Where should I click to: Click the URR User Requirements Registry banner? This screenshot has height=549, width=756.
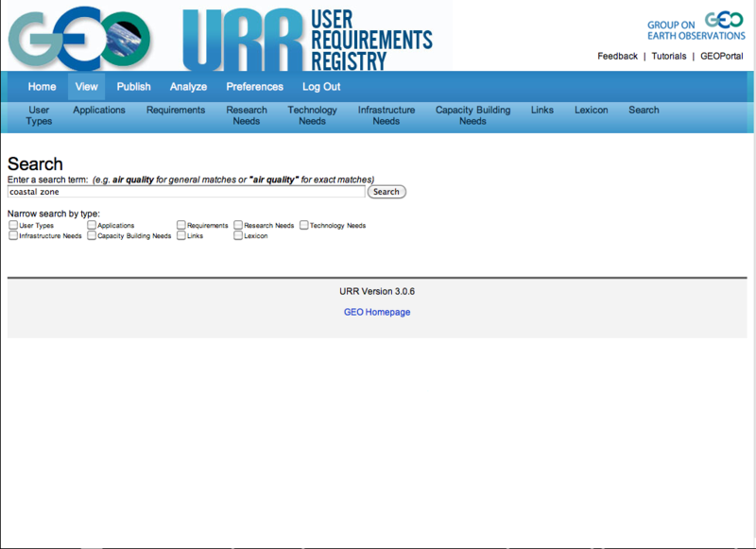point(307,38)
